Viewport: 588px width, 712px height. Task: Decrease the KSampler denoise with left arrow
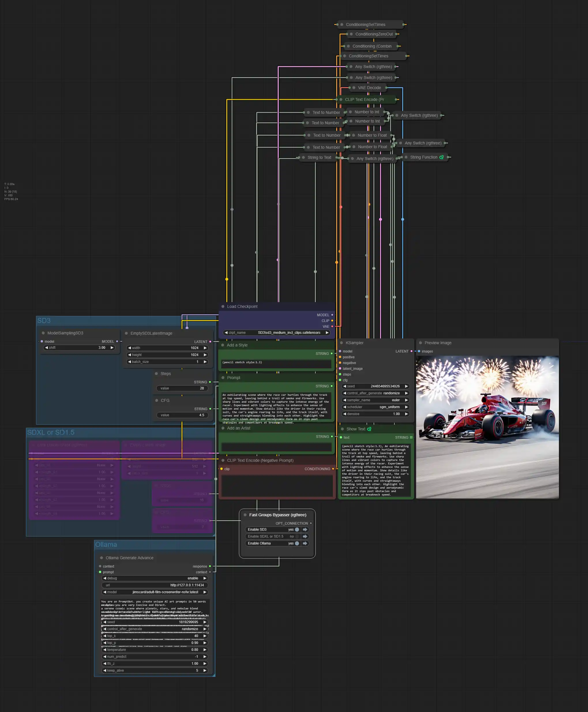tap(345, 414)
